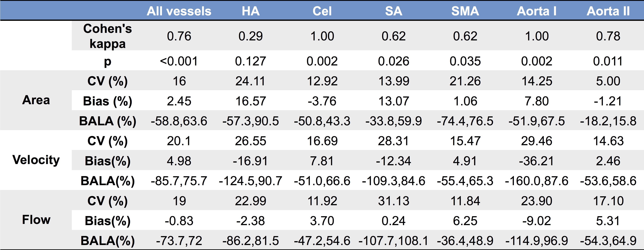Image resolution: width=644 pixels, height=250 pixels.
Task: Click the p-value cell showing <0.001
Action: point(179,61)
